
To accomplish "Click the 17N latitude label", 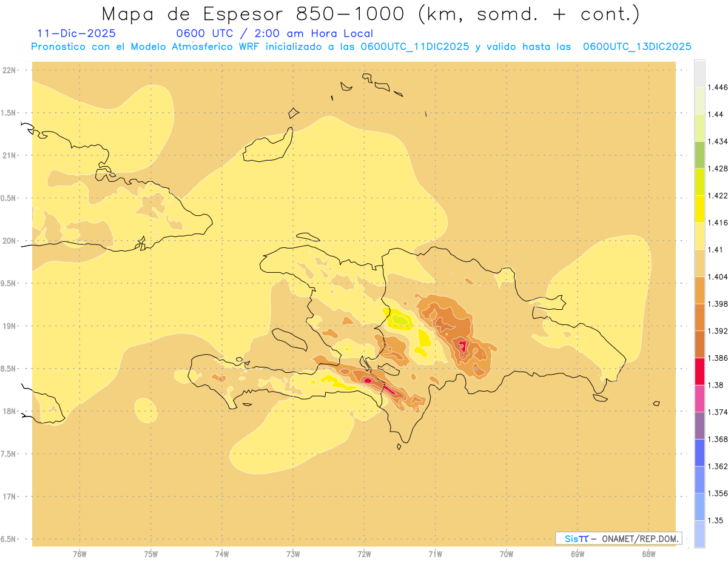I will tap(10, 497).
